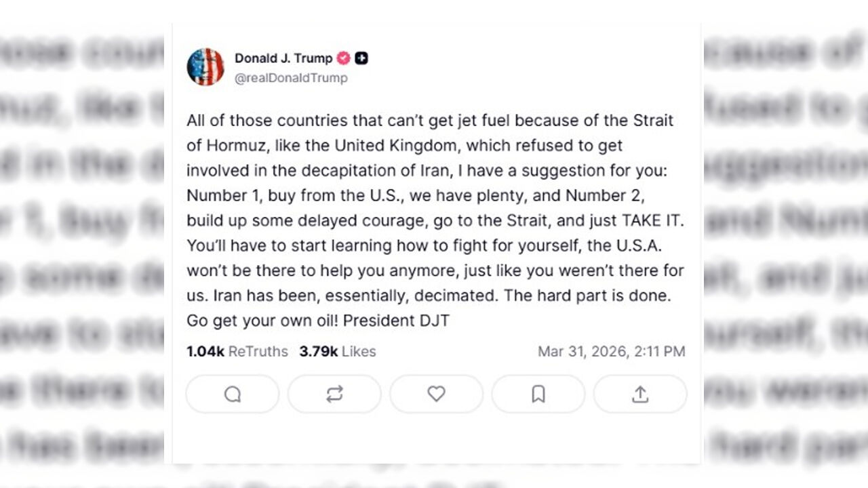View who liked via the 3.79k Likes link

[x=337, y=351]
